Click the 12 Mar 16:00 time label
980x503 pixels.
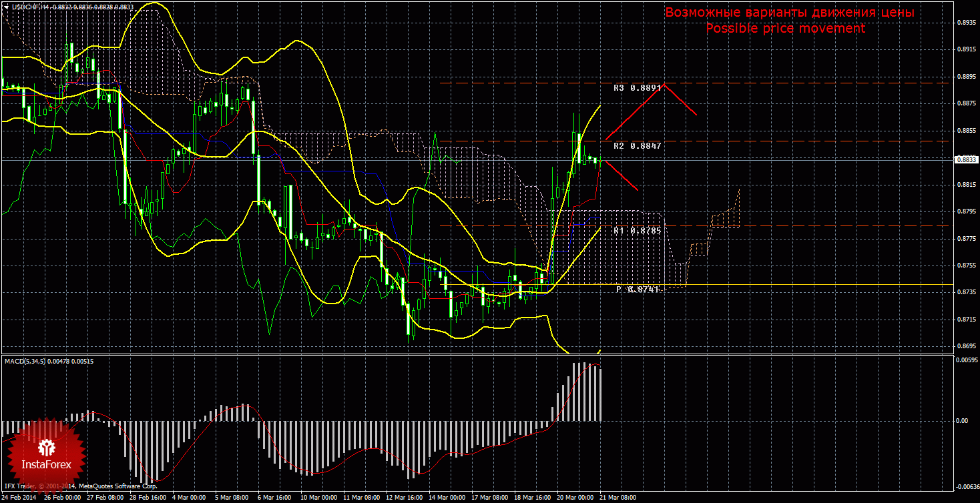(405, 498)
